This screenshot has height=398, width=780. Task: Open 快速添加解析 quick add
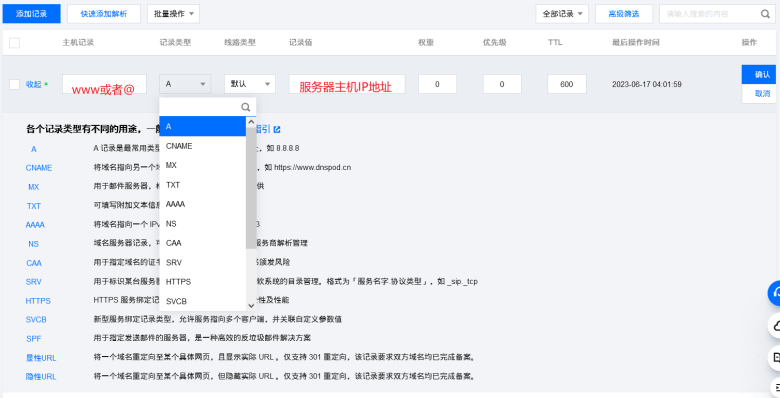click(104, 14)
